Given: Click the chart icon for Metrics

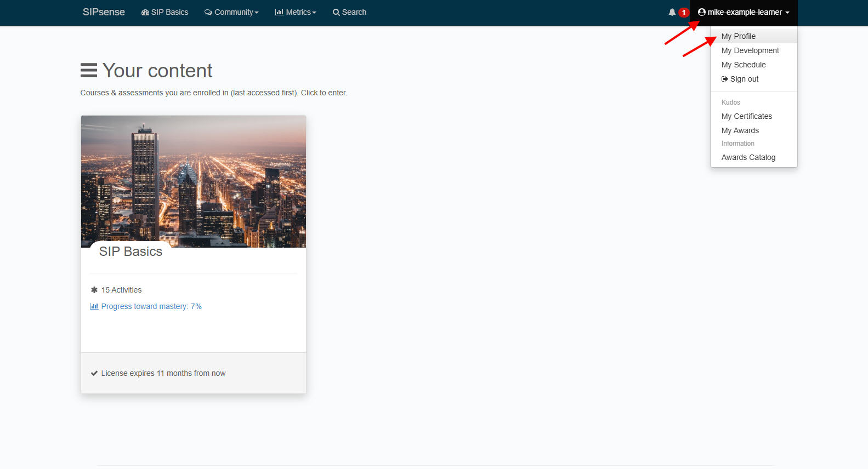Looking at the screenshot, I should [279, 12].
